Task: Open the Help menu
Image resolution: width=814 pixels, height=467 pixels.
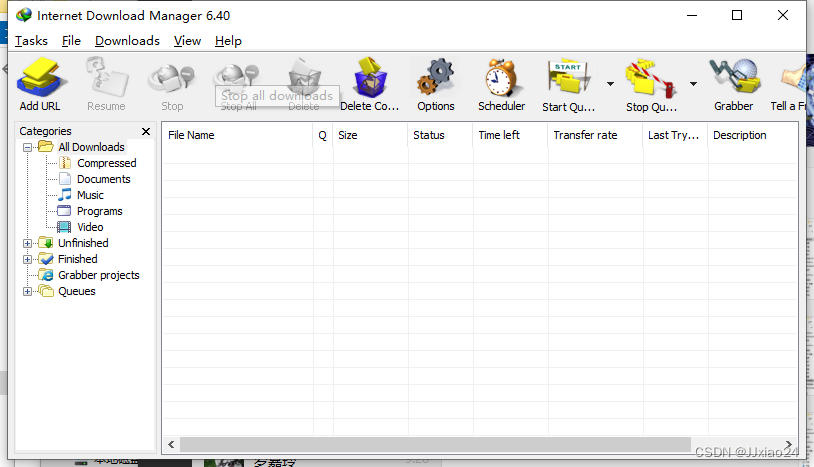Action: click(228, 40)
